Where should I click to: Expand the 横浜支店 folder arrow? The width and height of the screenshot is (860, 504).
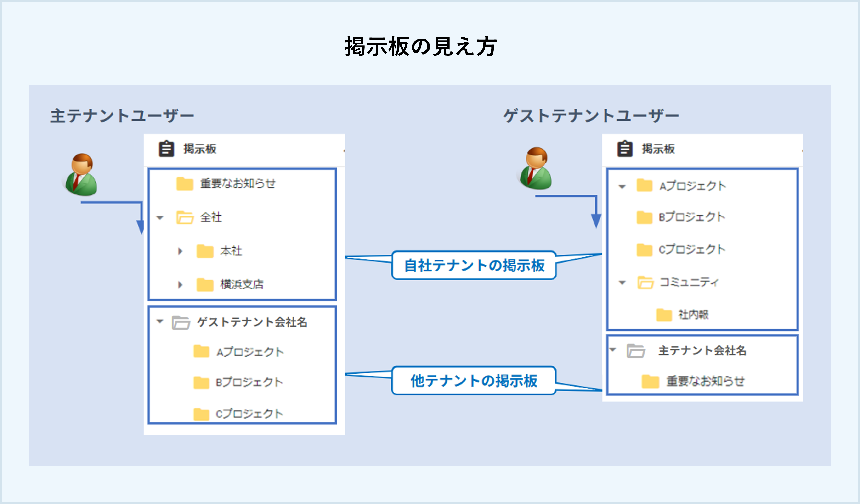click(180, 284)
